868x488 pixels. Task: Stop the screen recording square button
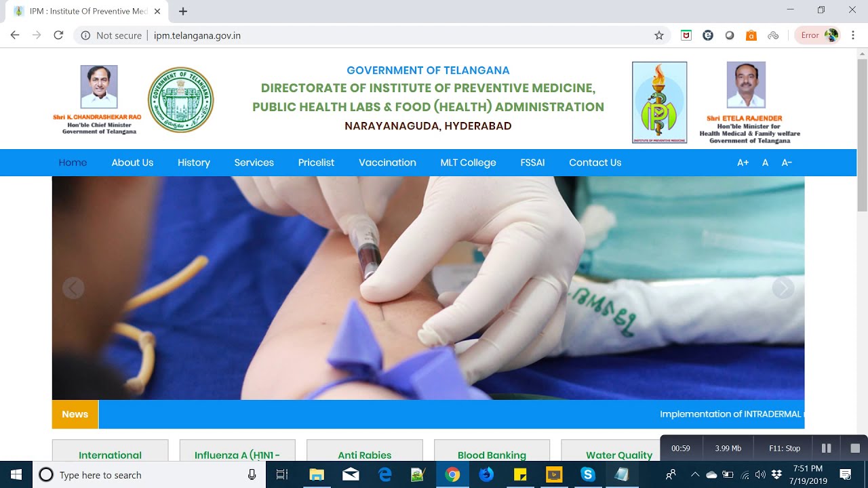coord(854,448)
